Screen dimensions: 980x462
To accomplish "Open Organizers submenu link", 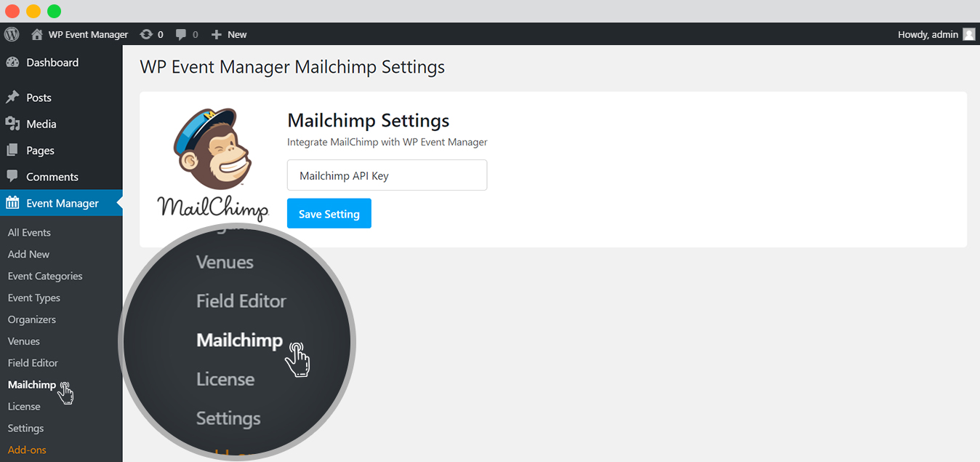I will click(31, 319).
